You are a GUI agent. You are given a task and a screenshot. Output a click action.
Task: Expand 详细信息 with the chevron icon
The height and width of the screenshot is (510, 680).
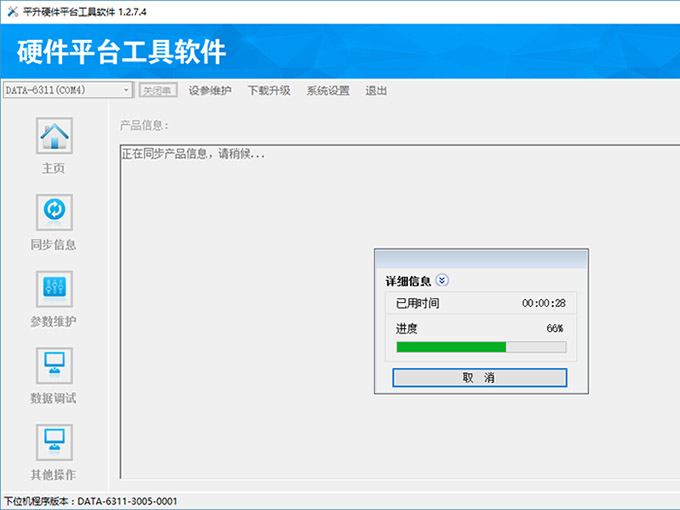442,280
